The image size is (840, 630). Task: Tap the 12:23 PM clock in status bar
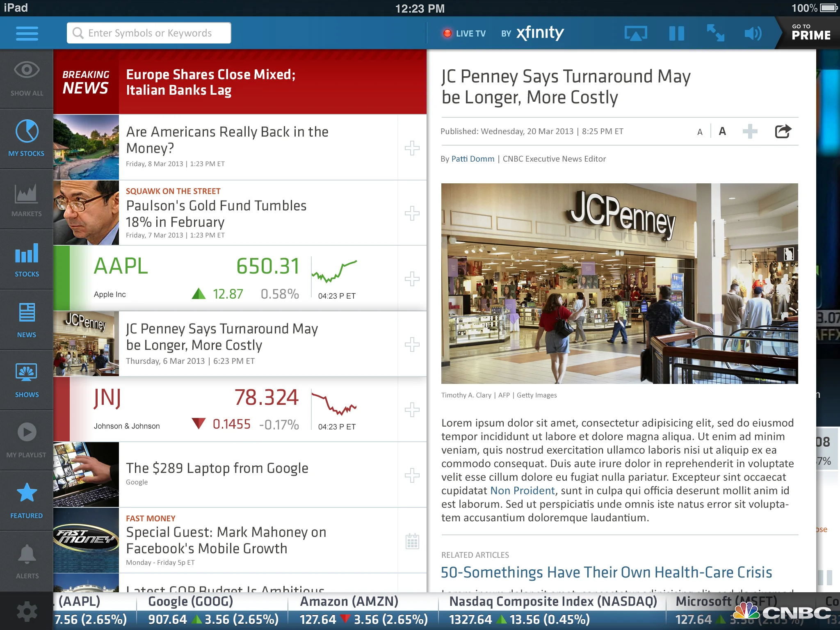click(420, 8)
